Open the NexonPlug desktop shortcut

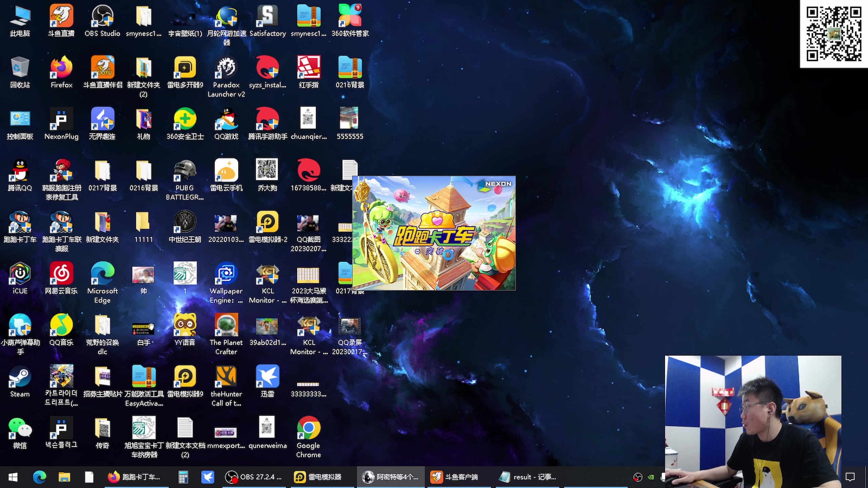coord(61,119)
